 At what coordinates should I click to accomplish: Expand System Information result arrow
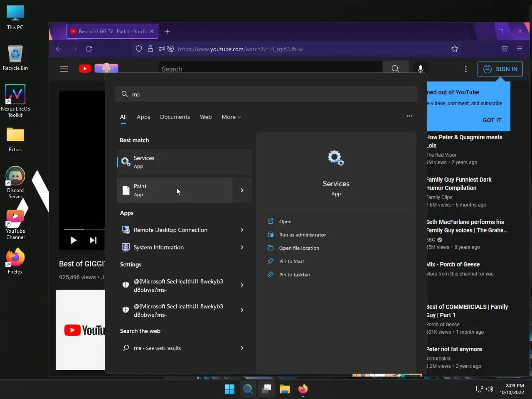[x=242, y=247]
